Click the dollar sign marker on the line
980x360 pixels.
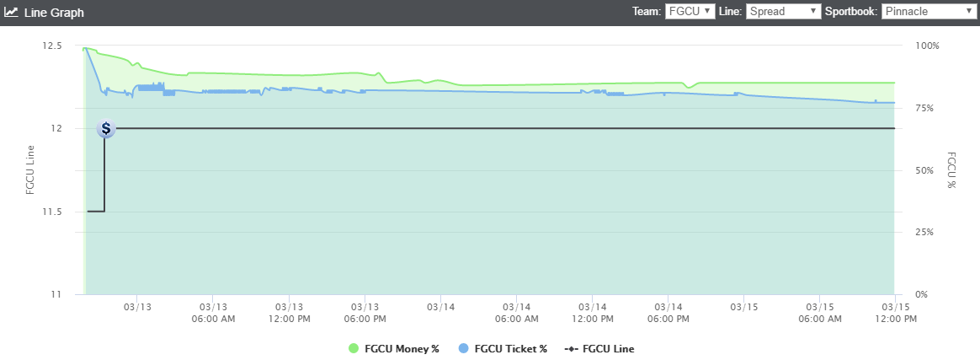(106, 128)
